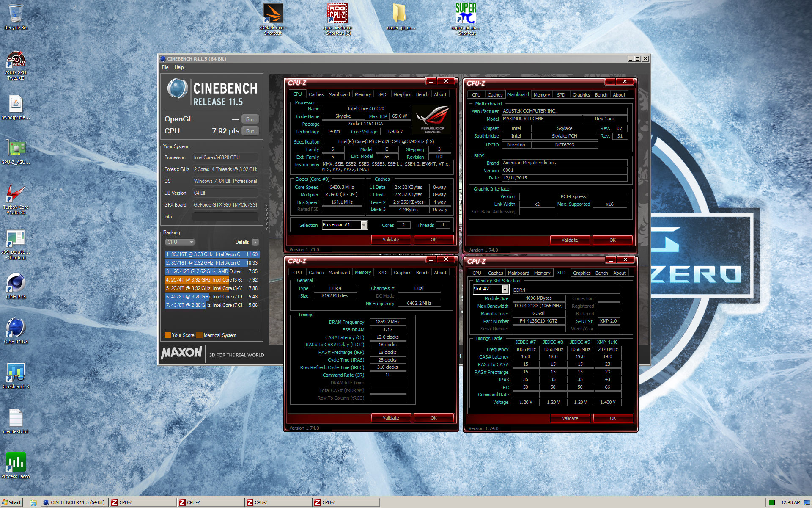The width and height of the screenshot is (812, 508).
Task: Click the Info field in Your System
Action: [x=225, y=217]
